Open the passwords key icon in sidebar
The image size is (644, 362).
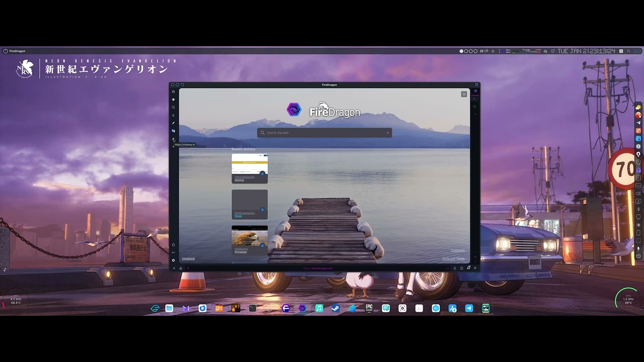click(173, 252)
